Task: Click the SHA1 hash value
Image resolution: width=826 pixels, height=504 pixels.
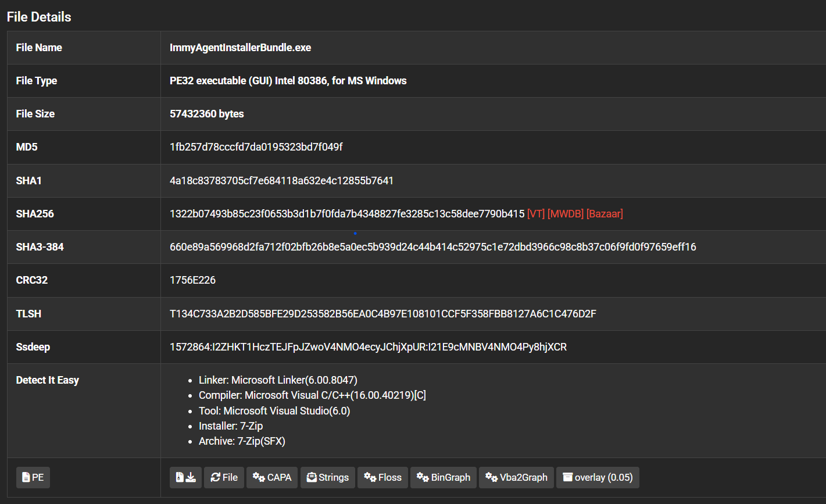Action: coord(281,181)
